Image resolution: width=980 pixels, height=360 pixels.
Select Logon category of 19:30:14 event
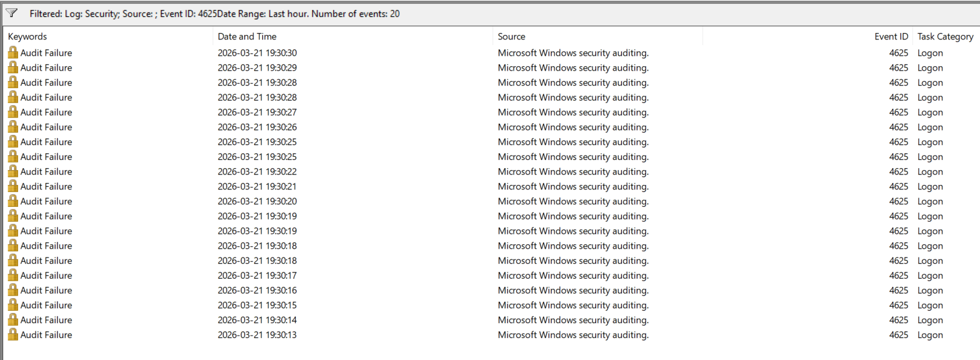pos(930,320)
